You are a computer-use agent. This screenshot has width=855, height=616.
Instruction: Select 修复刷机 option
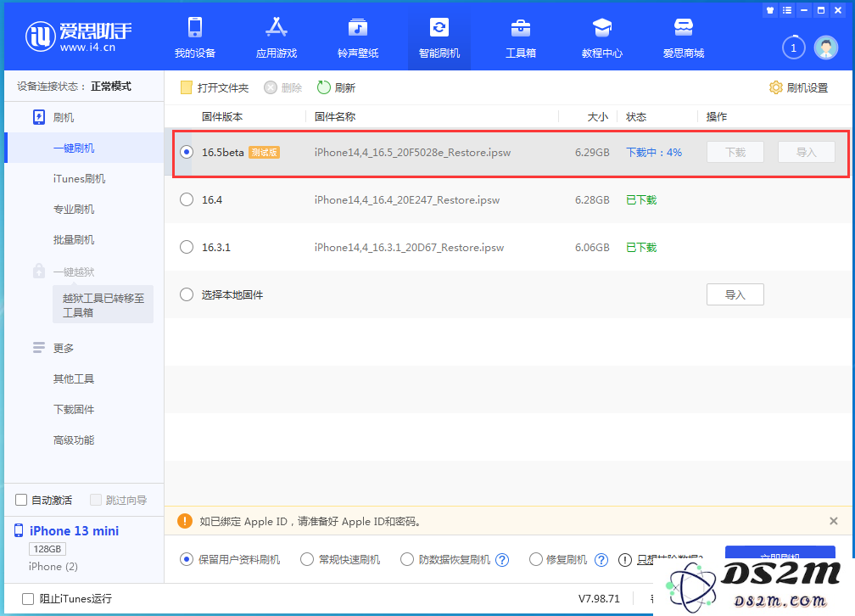click(536, 559)
